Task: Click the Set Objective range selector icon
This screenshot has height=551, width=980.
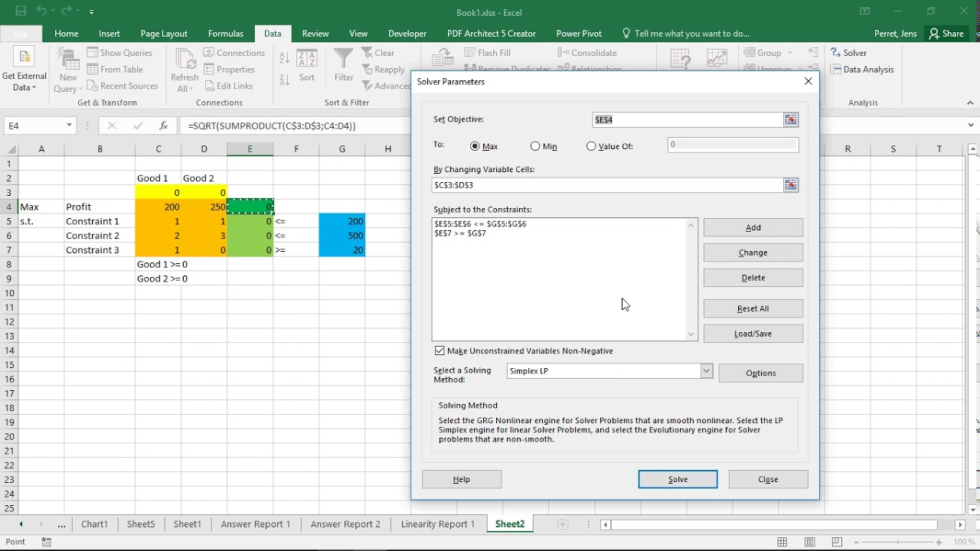Action: (790, 119)
